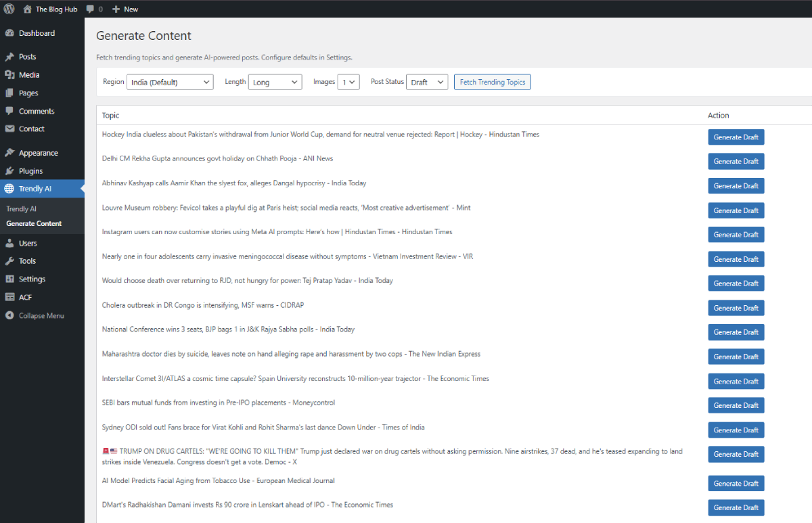Select the Appearance brush icon

click(11, 152)
